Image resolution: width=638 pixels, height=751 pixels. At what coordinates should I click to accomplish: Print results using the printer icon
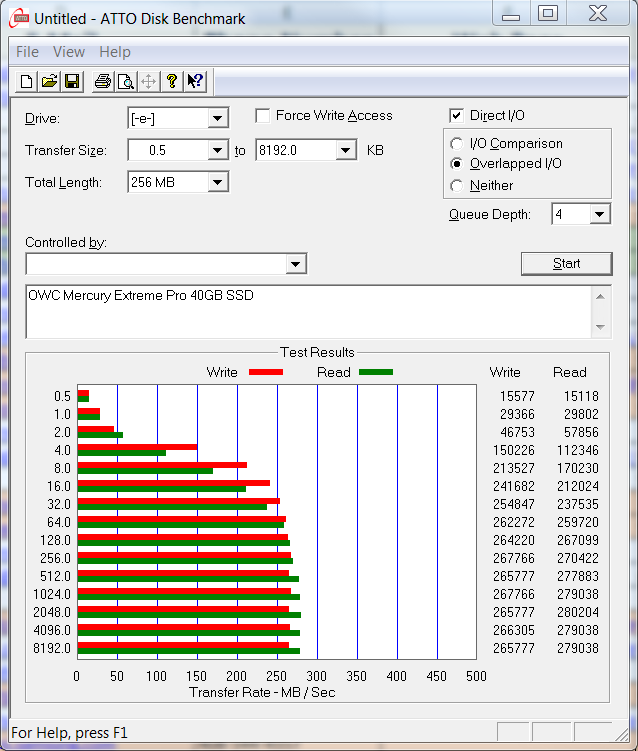(x=102, y=82)
